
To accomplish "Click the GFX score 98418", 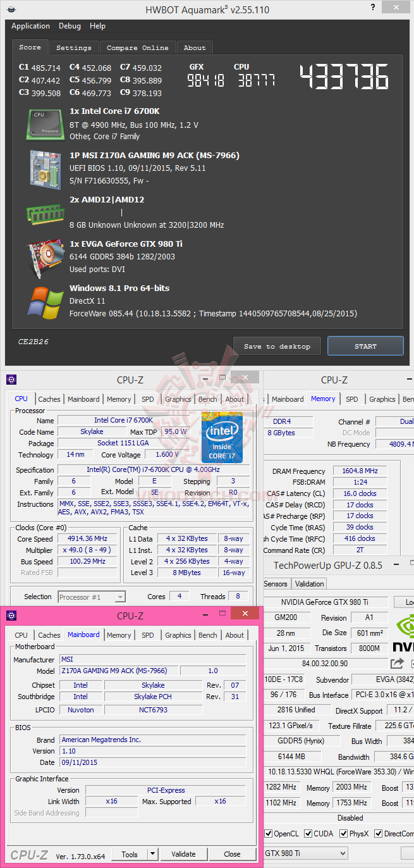I will (x=206, y=80).
